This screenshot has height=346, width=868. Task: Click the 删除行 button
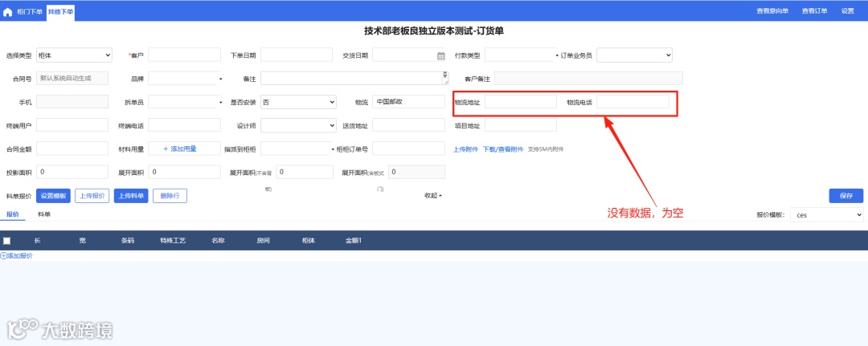pyautogui.click(x=170, y=196)
